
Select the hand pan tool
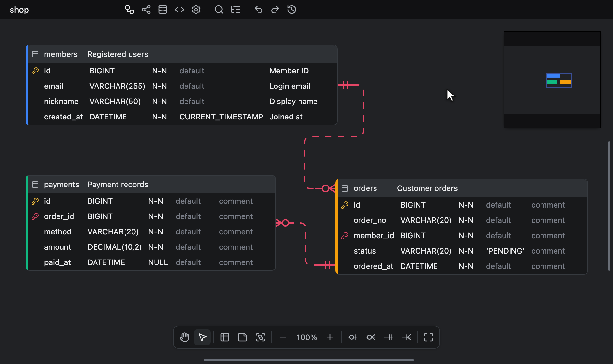point(185,337)
